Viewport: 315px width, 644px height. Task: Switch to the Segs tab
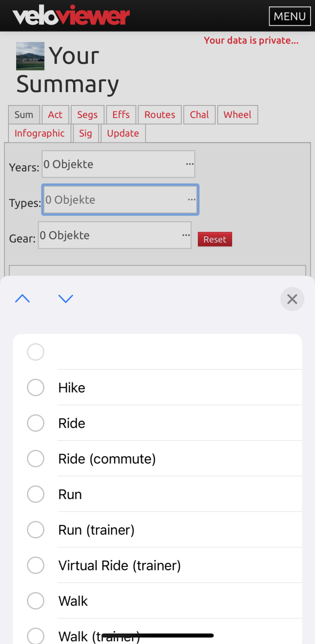click(x=87, y=115)
